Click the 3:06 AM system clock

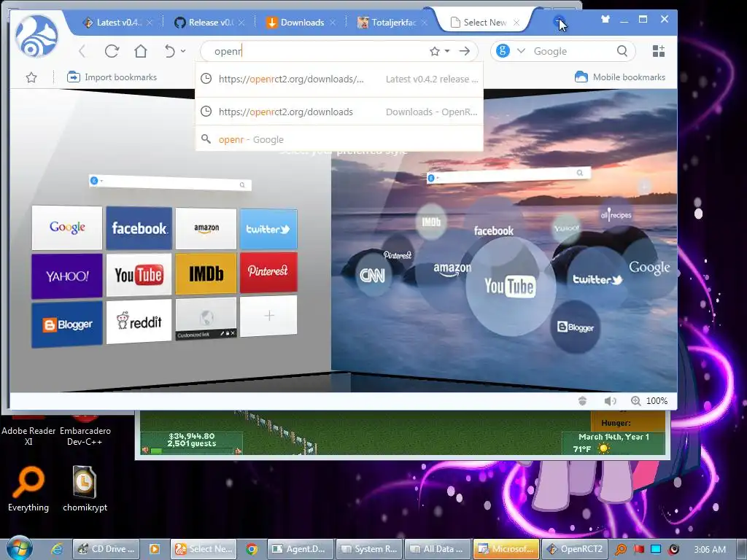[x=710, y=549]
